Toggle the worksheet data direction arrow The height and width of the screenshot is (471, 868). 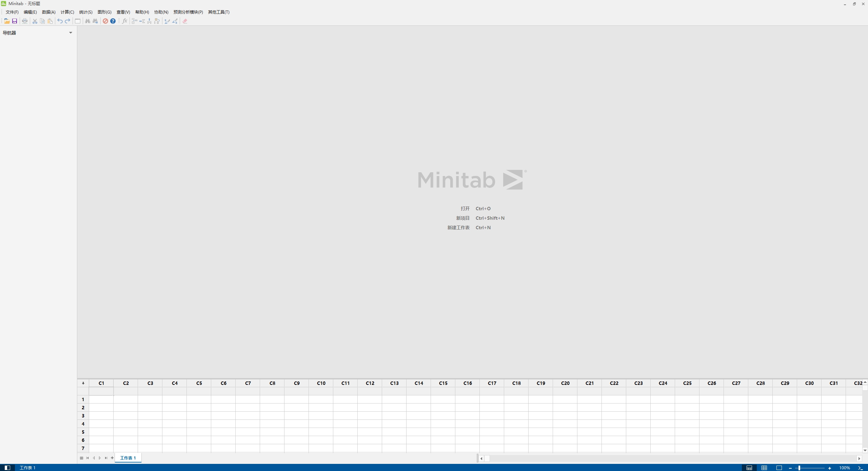pos(83,383)
